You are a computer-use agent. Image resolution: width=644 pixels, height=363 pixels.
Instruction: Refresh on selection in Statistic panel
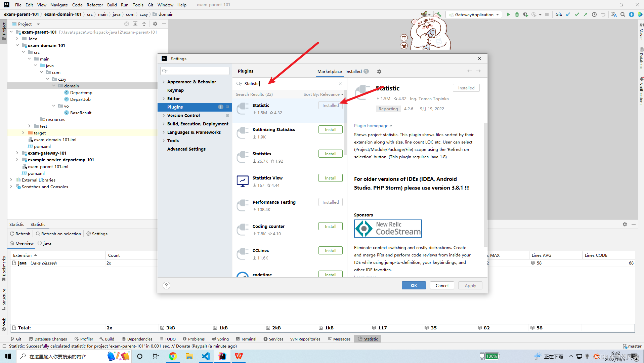coord(58,234)
